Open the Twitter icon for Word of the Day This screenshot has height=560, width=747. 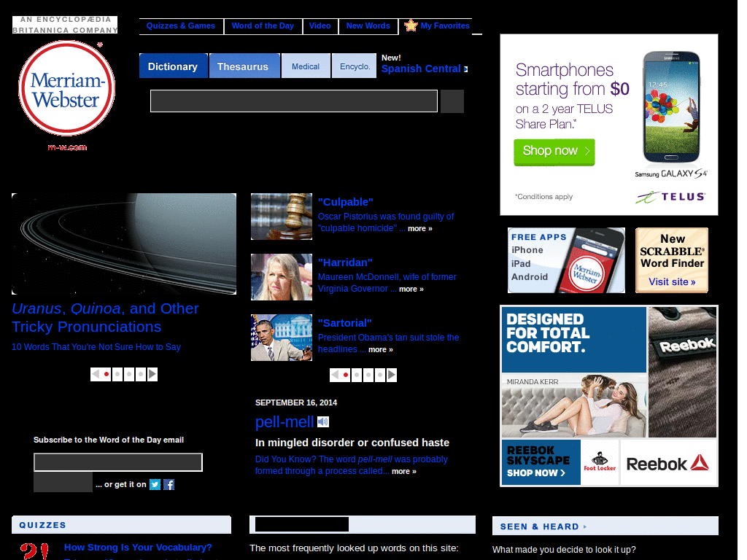155,484
